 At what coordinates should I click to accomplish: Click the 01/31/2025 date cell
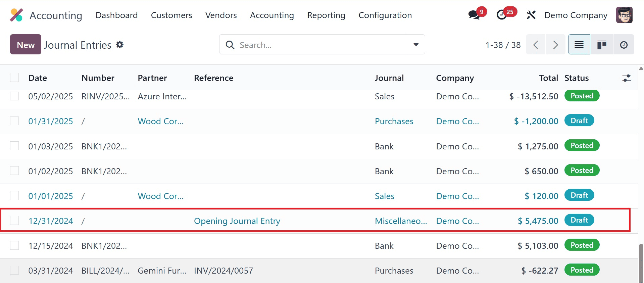(x=51, y=121)
